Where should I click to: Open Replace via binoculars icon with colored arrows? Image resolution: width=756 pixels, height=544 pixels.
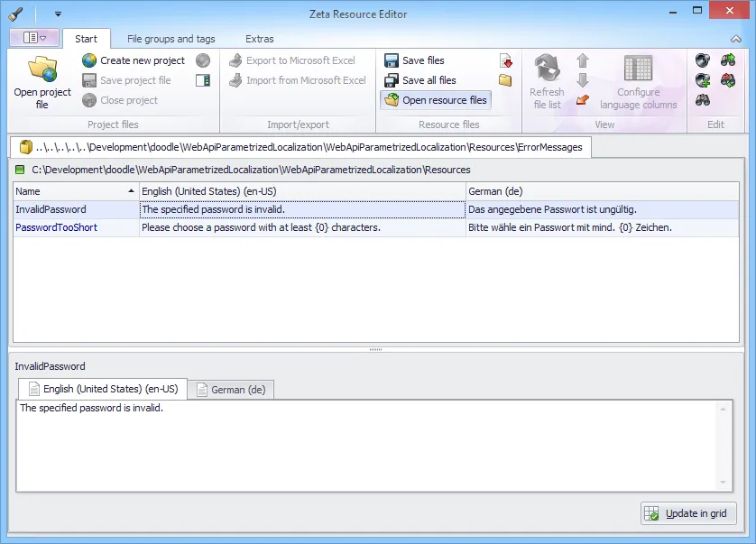tap(729, 81)
